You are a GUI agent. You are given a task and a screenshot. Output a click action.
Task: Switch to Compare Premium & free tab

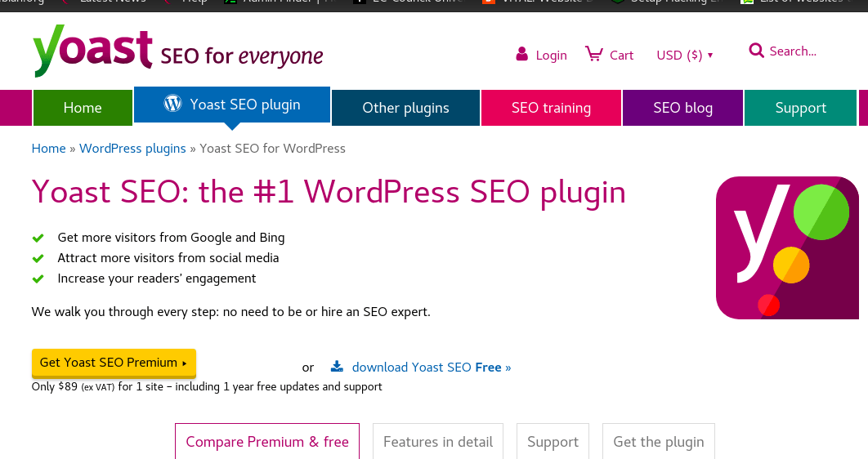pyautogui.click(x=267, y=441)
